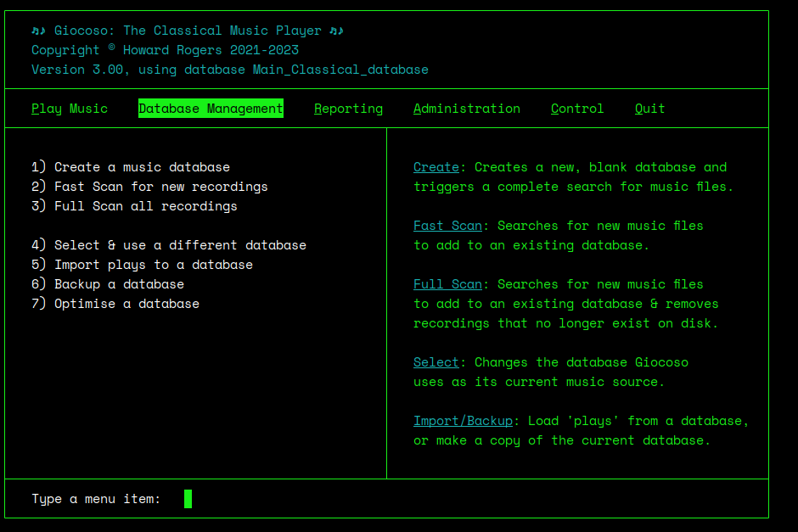Select the Control menu
This screenshot has width=798, height=532.
point(576,108)
